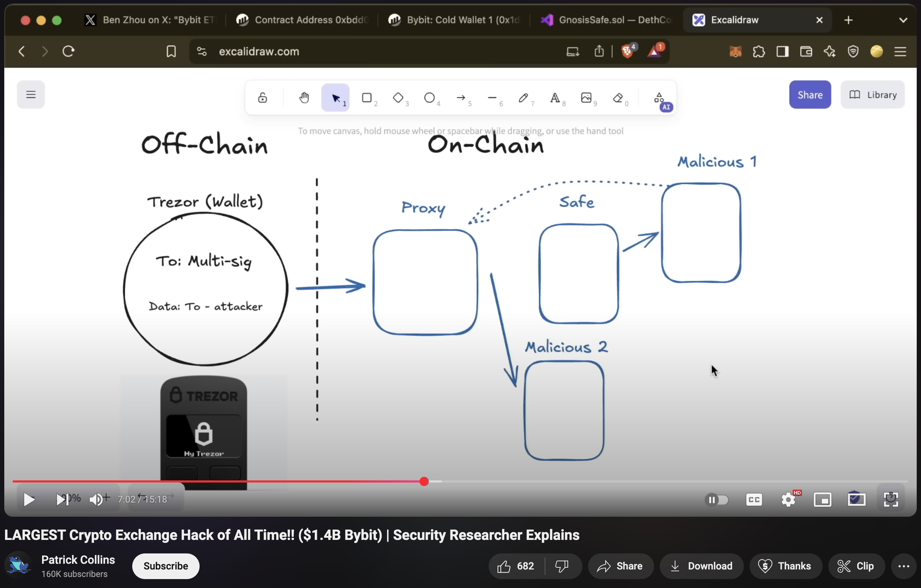This screenshot has height=588, width=921.
Task: Select the diamond shape tool
Action: (x=398, y=98)
